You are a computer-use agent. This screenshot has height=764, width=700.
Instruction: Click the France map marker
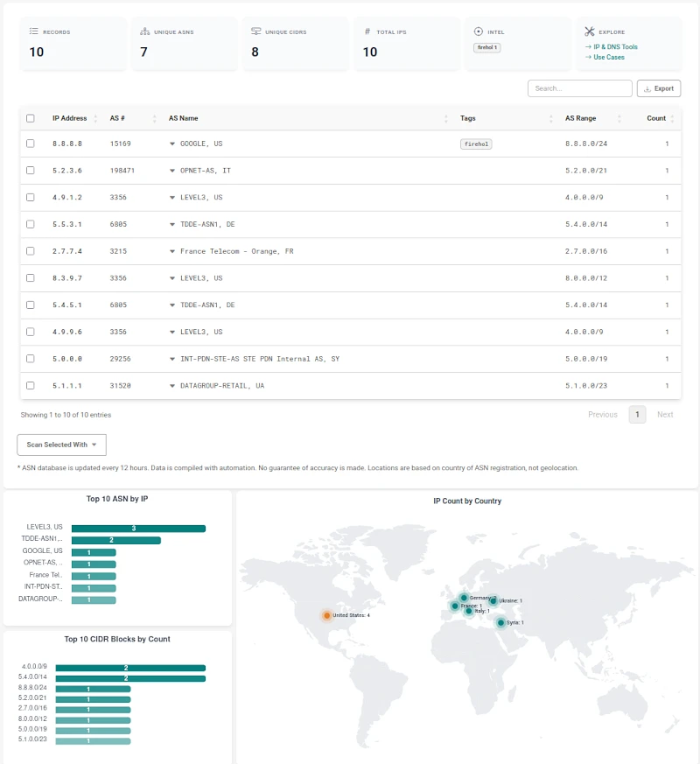point(455,606)
